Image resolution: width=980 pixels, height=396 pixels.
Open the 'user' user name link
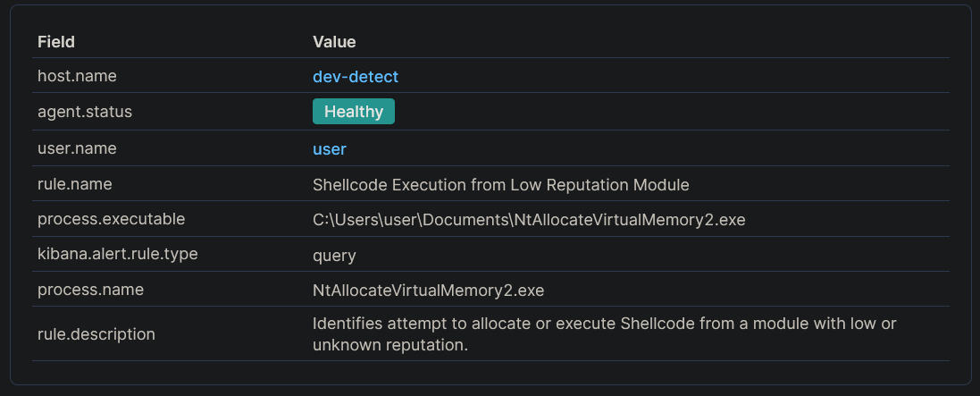(x=329, y=148)
